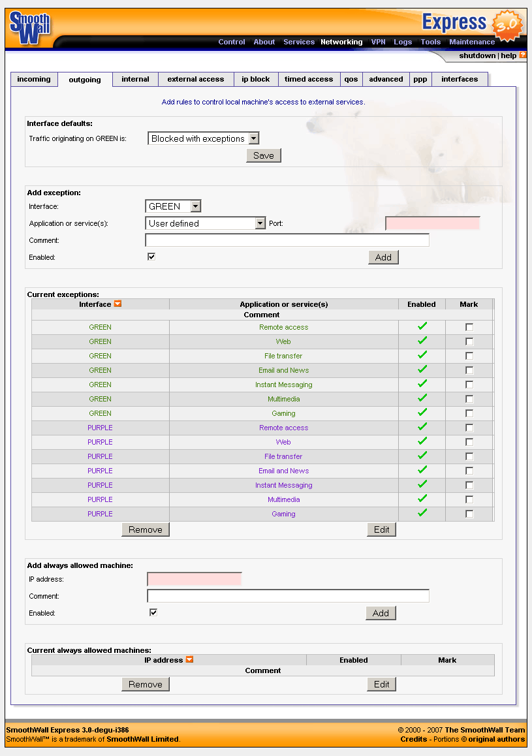Switch to the timed access tab

point(309,79)
